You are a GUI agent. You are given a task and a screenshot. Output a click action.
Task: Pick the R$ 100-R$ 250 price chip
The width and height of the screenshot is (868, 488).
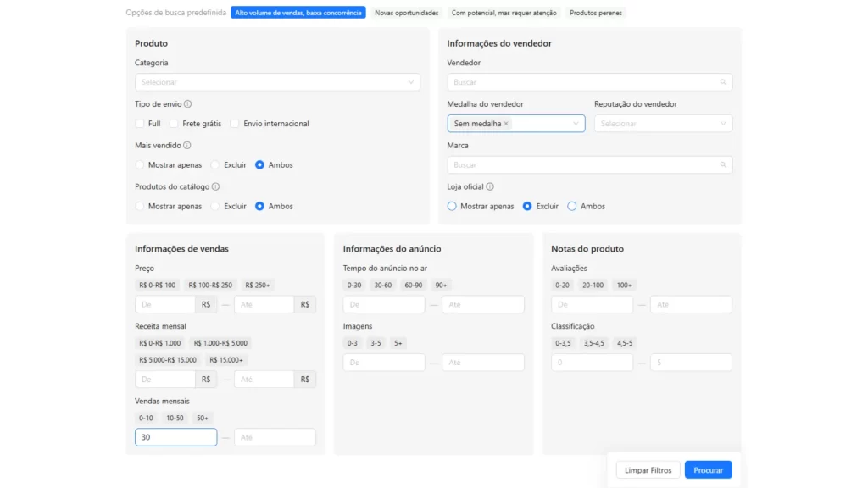(210, 285)
